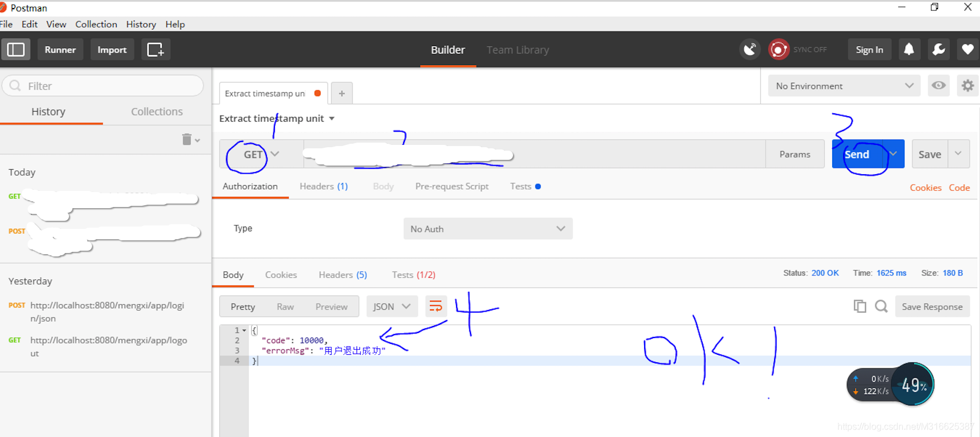The height and width of the screenshot is (437, 980).
Task: Open the request Headers (1) tab
Action: click(x=324, y=186)
